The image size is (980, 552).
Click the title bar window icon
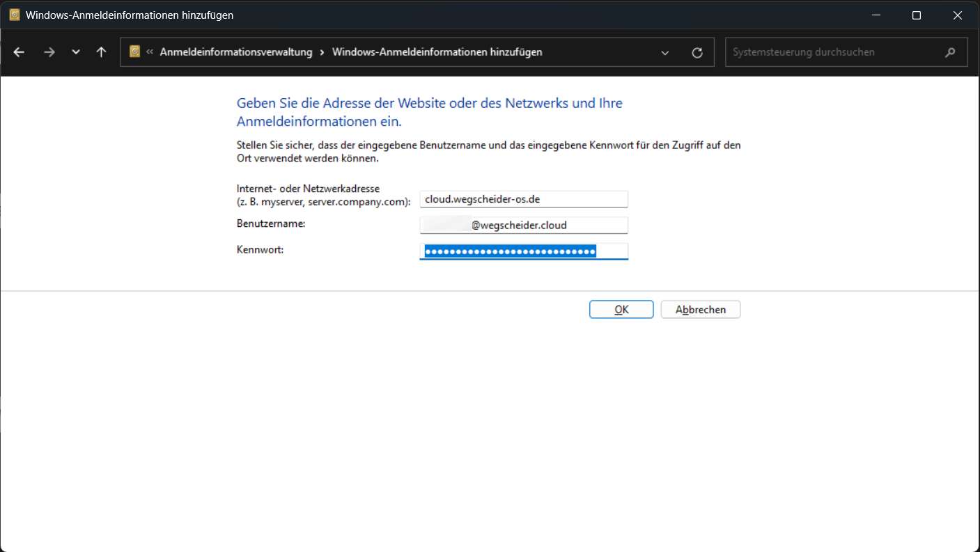tap(15, 15)
